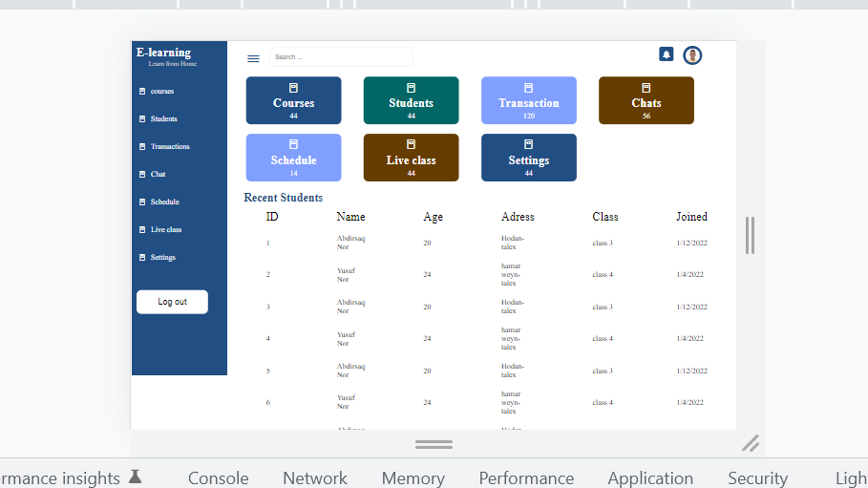The height and width of the screenshot is (488, 868).
Task: Click the courses sidebar icon
Action: pyautogui.click(x=142, y=91)
